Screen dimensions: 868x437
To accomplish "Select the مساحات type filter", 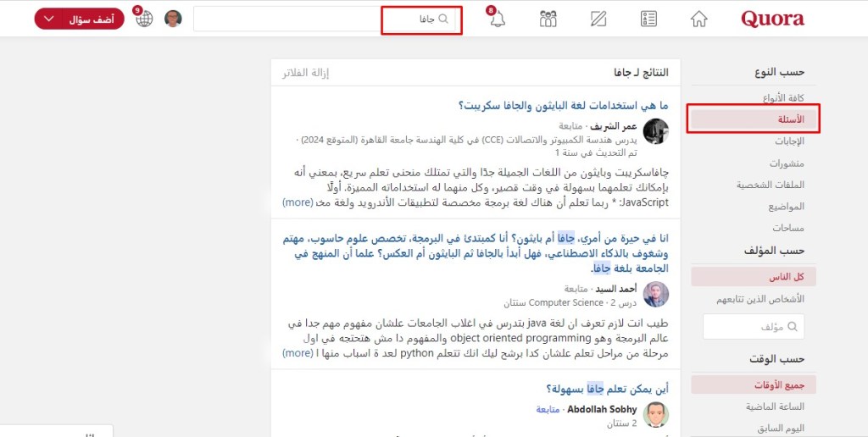I will coord(788,228).
